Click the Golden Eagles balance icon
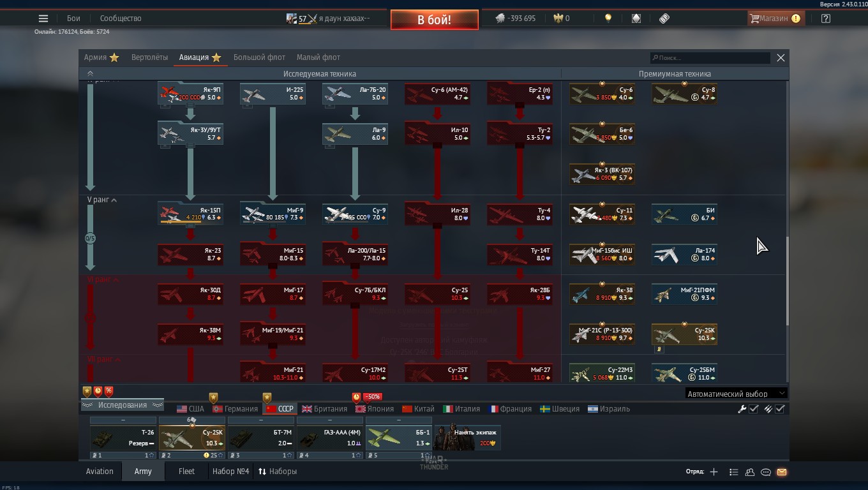Screen dimensions: 868x490 click(558, 19)
